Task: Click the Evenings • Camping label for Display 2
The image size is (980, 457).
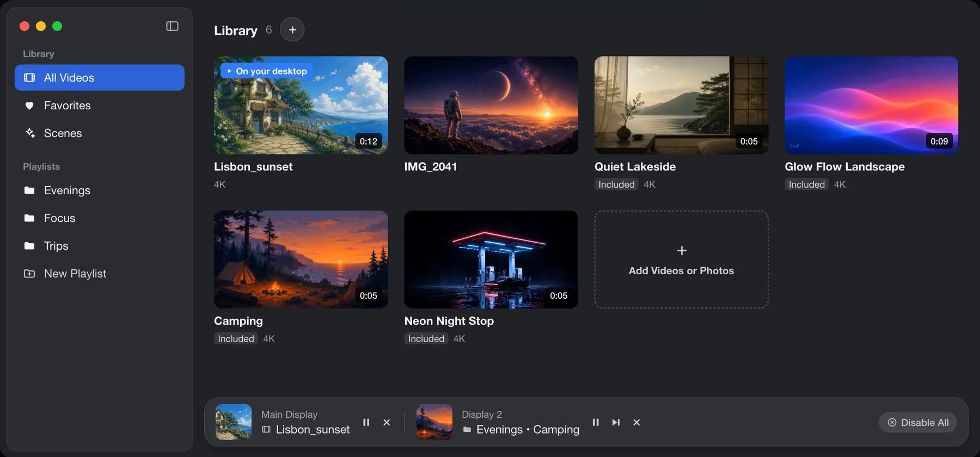Action: click(x=528, y=430)
